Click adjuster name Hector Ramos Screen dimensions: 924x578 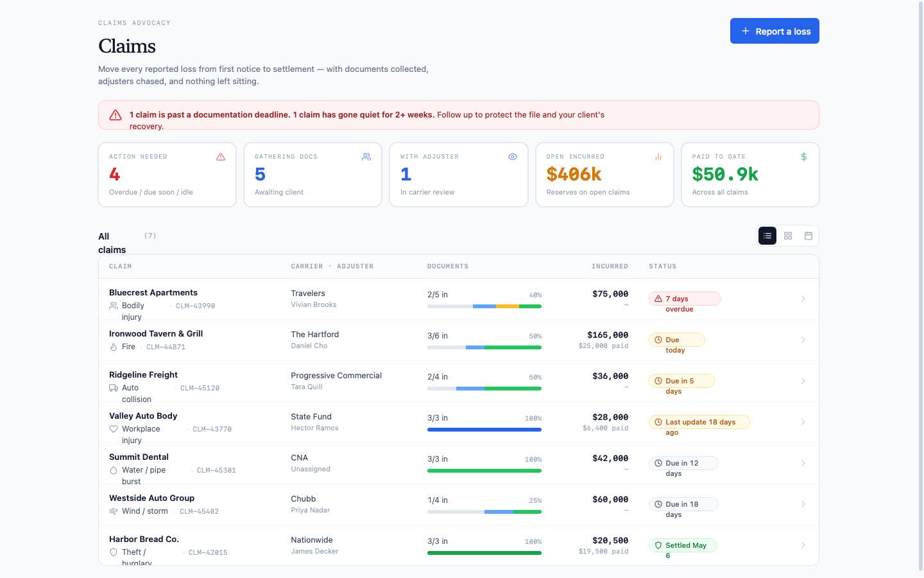click(314, 428)
